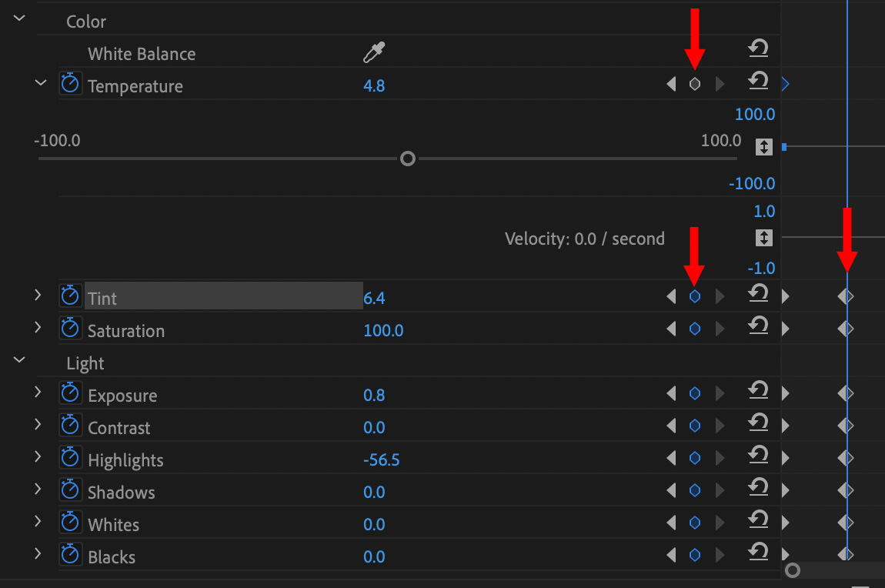Disable the Blacks animation stopwatch

[x=70, y=555]
